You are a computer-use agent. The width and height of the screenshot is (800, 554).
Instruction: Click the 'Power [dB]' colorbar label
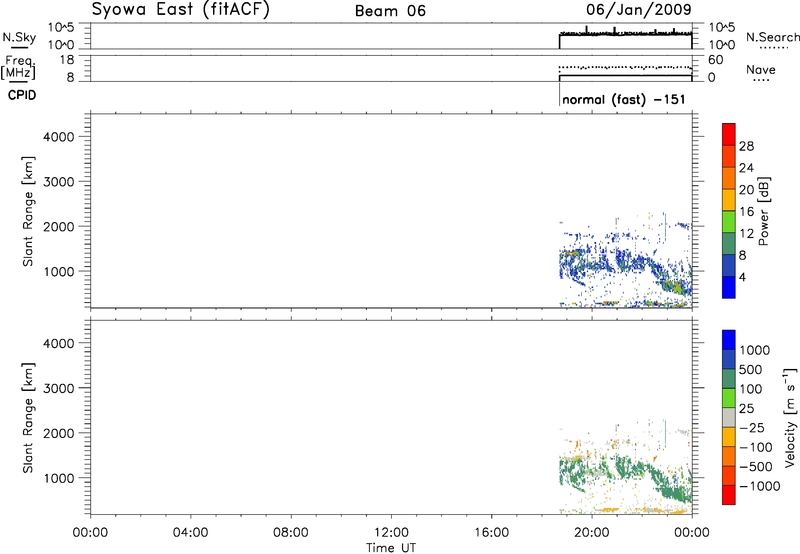point(764,211)
